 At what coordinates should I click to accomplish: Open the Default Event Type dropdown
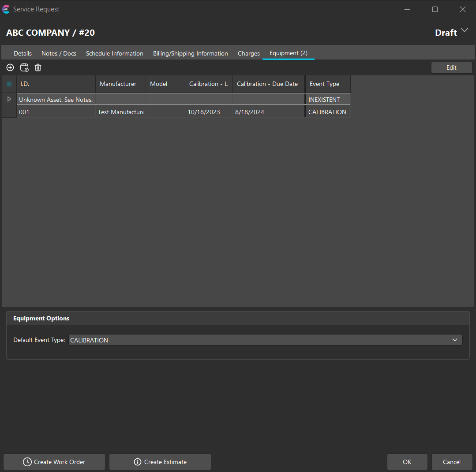tap(455, 340)
